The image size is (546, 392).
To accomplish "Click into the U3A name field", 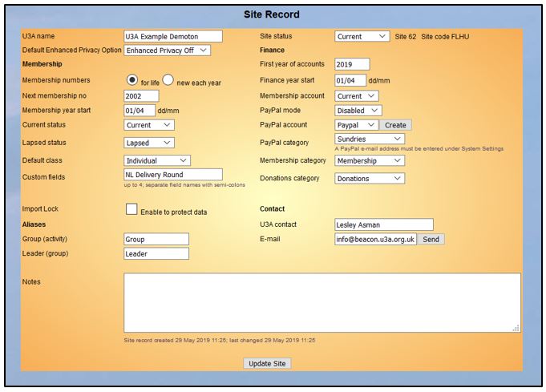I will (172, 37).
